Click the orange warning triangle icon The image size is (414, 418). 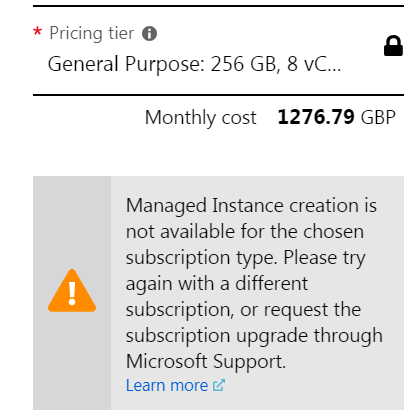[x=72, y=291]
